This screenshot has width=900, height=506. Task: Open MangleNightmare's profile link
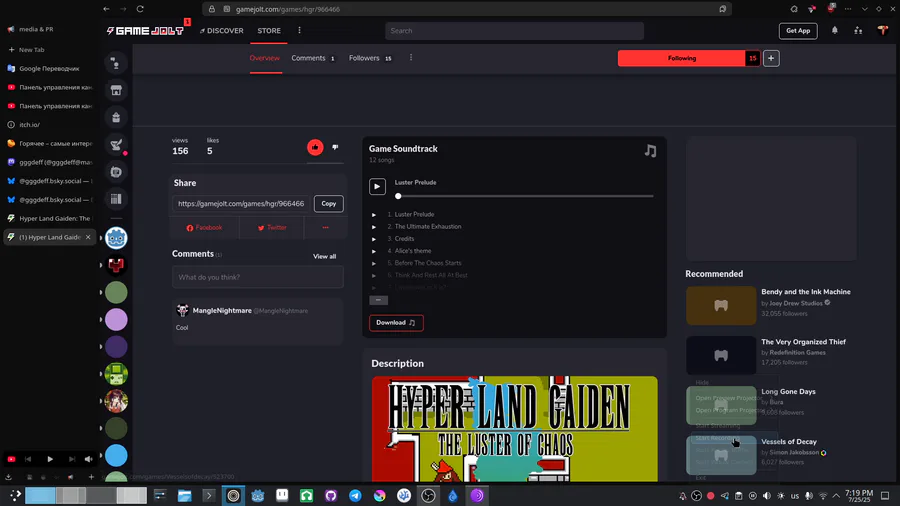pyautogui.click(x=222, y=310)
